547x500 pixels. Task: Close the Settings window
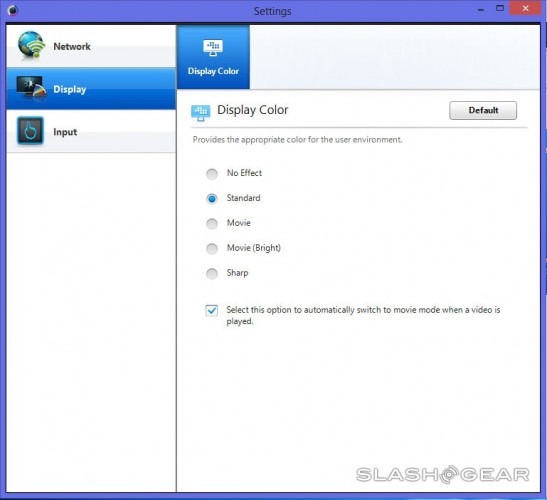[x=525, y=8]
